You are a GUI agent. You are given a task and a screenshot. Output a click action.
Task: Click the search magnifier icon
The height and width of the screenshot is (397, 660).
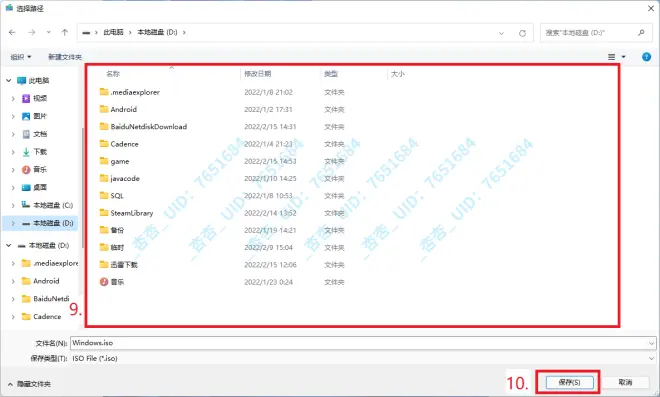pyautogui.click(x=641, y=32)
